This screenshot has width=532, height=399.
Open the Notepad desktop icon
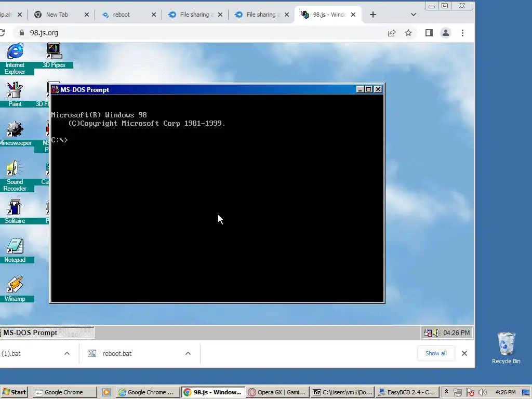point(15,250)
